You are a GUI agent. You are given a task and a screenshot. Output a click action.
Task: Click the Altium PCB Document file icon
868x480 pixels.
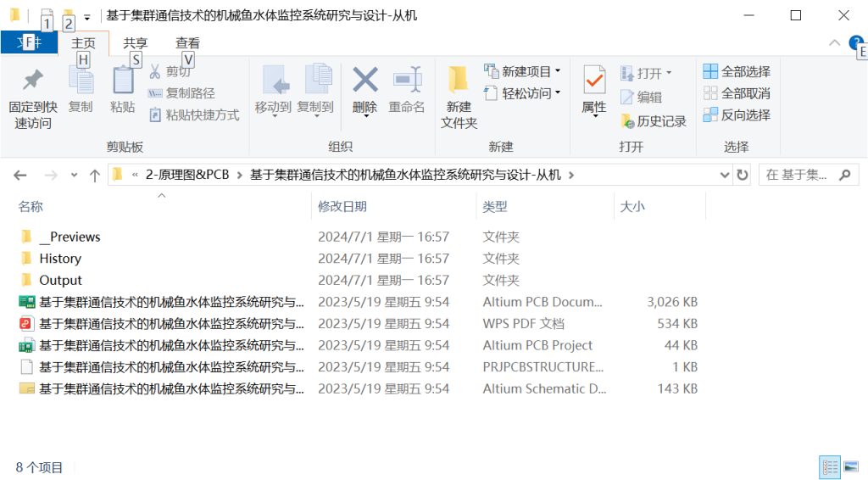[26, 302]
